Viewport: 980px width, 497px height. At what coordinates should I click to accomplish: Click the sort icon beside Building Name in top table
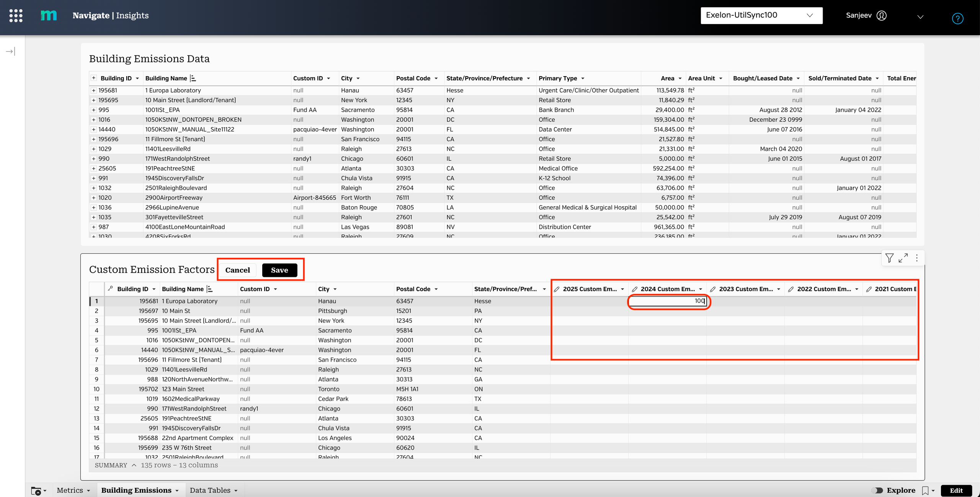[193, 78]
